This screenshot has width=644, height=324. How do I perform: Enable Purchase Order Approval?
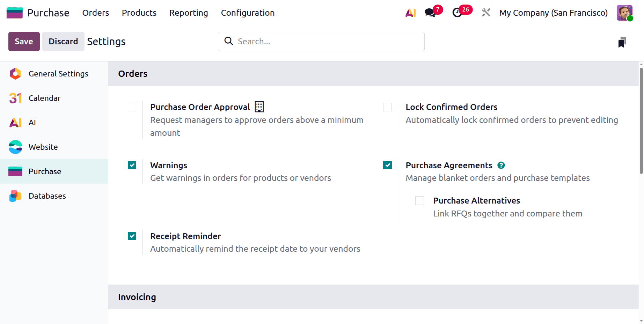pyautogui.click(x=132, y=107)
